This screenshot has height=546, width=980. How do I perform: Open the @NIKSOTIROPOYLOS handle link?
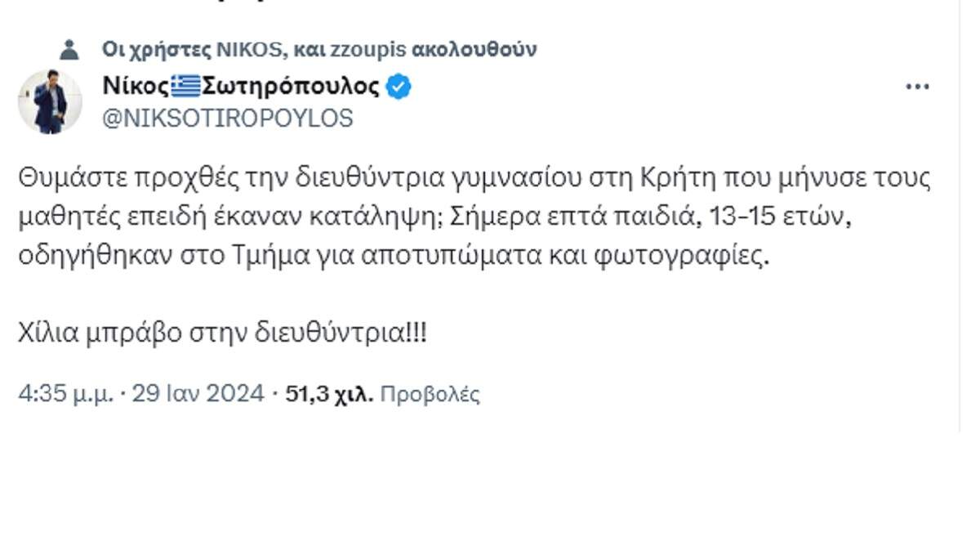tap(228, 119)
